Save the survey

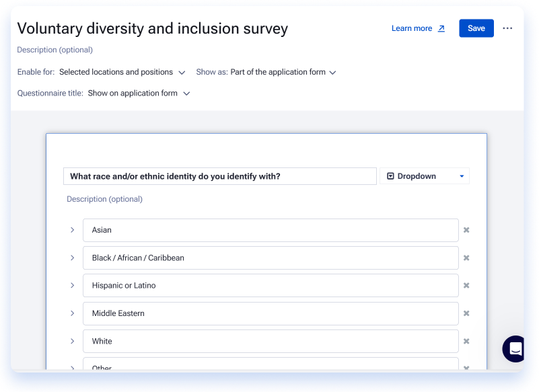coord(476,28)
